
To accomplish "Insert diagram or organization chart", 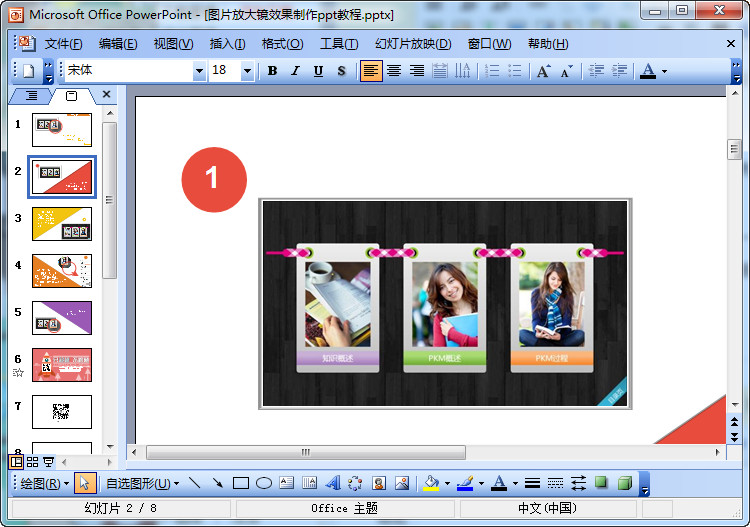I will click(355, 483).
